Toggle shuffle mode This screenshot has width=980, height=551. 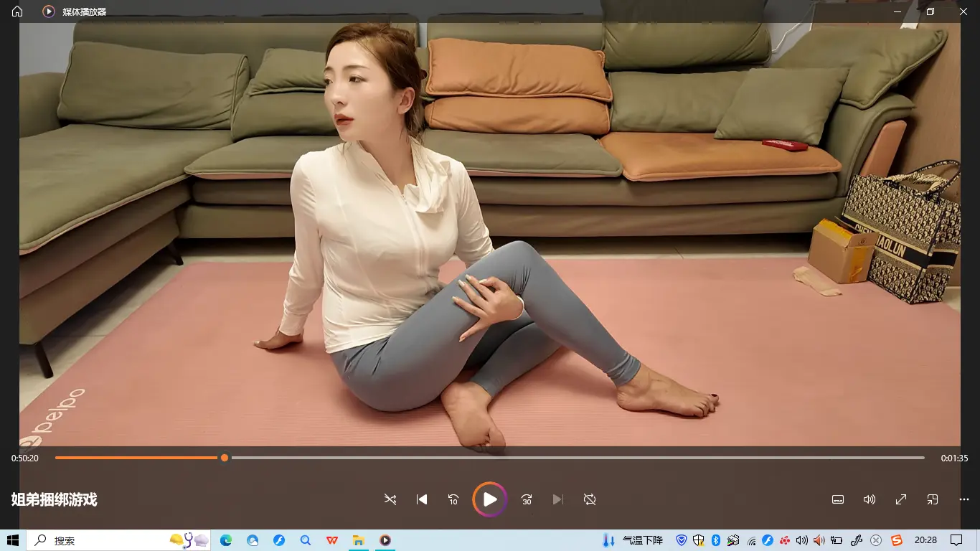[390, 499]
